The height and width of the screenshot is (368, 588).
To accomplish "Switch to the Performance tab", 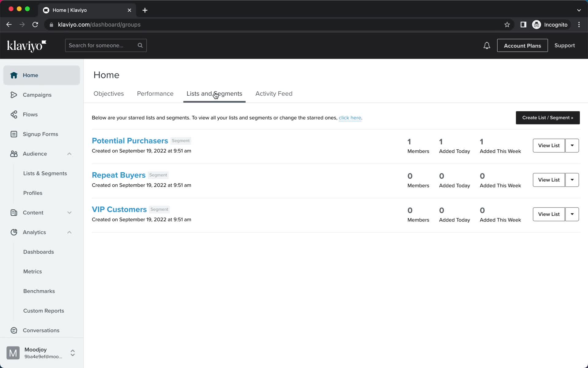I will 155,94.
